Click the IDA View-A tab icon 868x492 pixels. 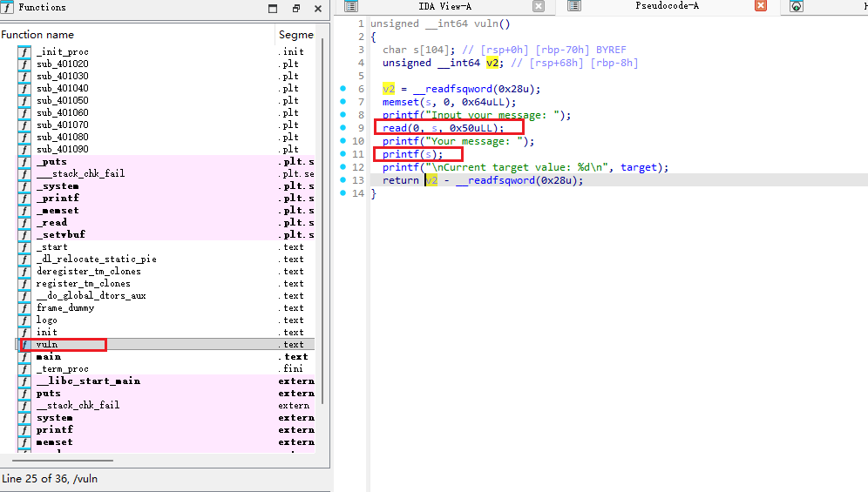(351, 7)
